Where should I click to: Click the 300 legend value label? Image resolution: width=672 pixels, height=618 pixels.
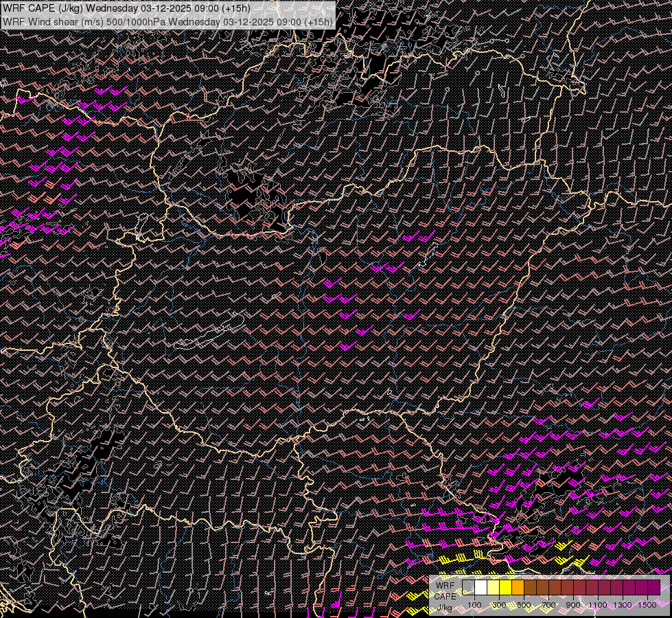pyautogui.click(x=499, y=604)
